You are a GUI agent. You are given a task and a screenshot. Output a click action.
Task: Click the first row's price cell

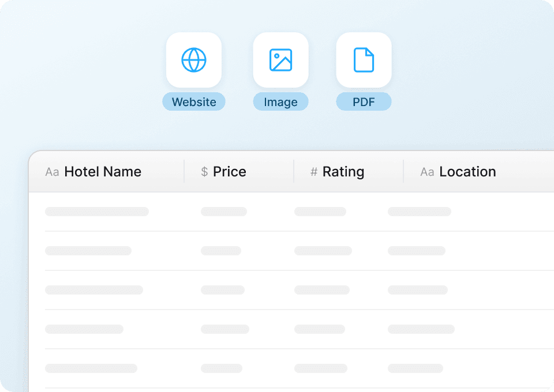point(224,212)
